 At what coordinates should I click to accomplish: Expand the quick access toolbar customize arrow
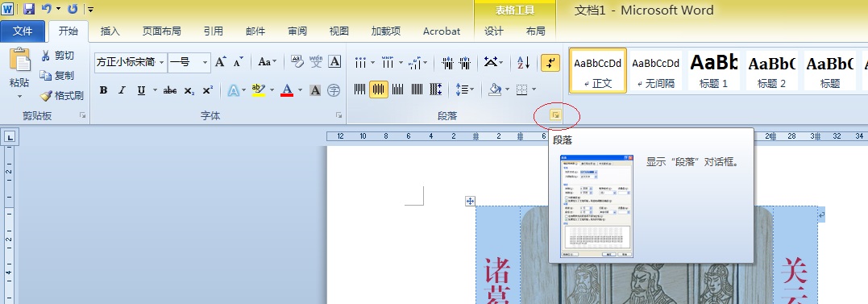(90, 10)
